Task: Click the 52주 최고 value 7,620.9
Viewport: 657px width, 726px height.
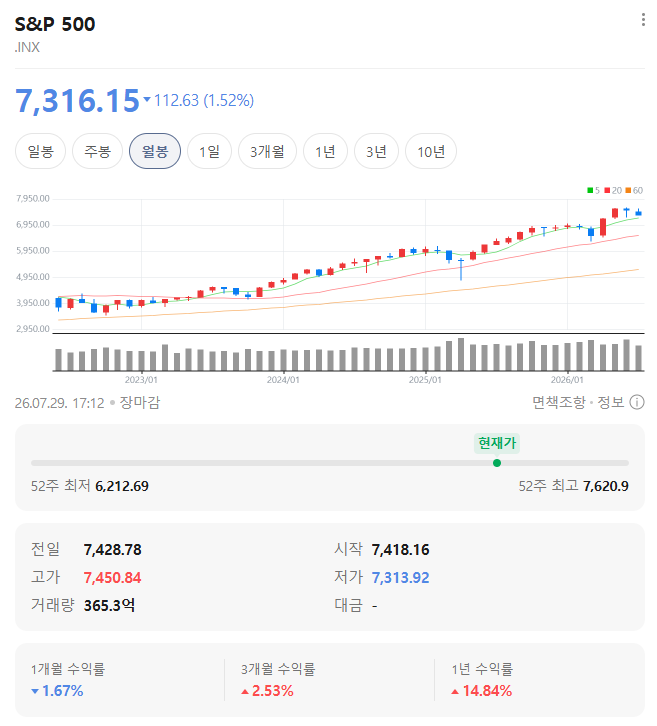Action: pyautogui.click(x=606, y=486)
